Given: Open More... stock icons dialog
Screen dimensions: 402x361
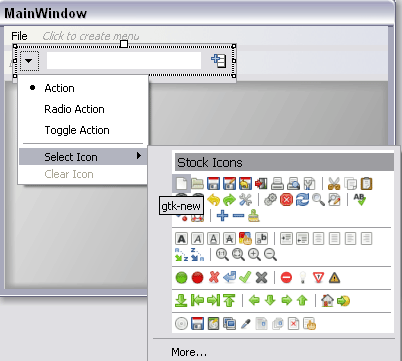Looking at the screenshot, I should pos(189,352).
